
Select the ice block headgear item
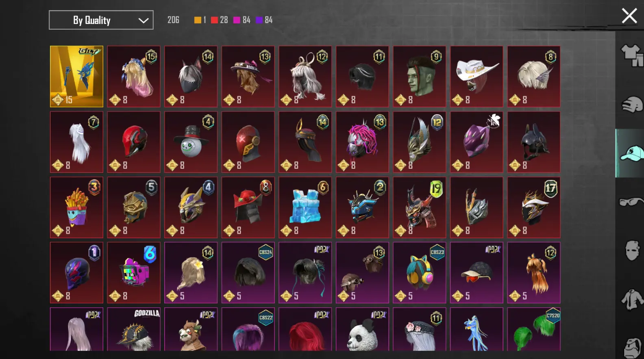(305, 207)
